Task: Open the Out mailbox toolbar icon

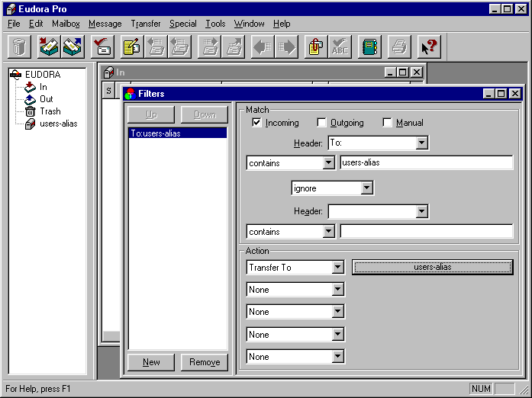Action: point(73,47)
